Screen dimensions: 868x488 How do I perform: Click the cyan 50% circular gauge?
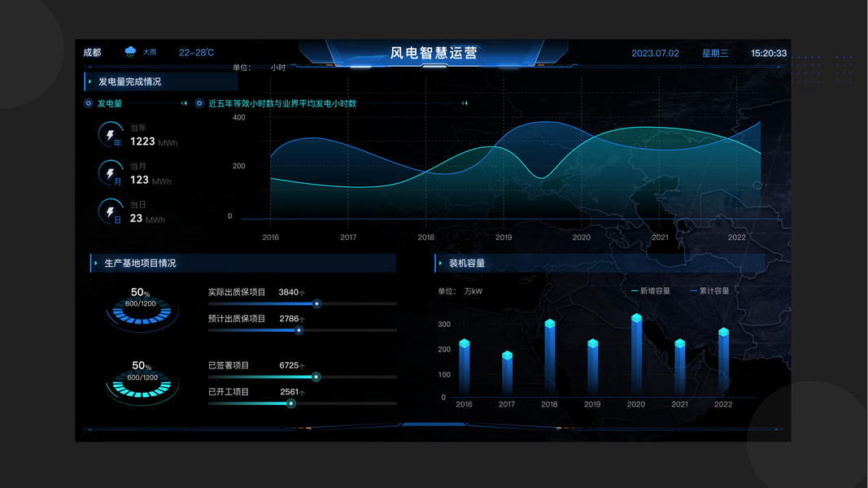click(x=142, y=383)
